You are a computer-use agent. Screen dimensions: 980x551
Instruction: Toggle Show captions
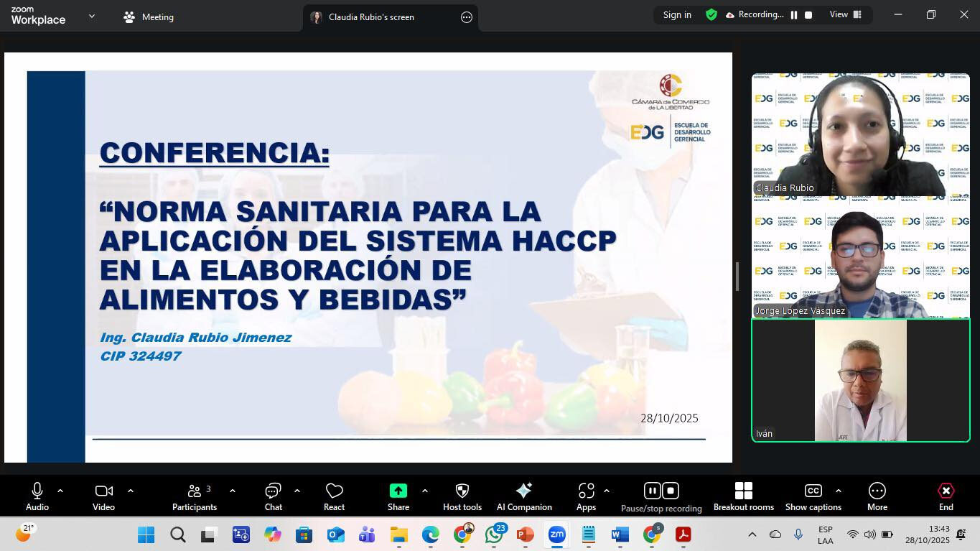click(x=813, y=496)
